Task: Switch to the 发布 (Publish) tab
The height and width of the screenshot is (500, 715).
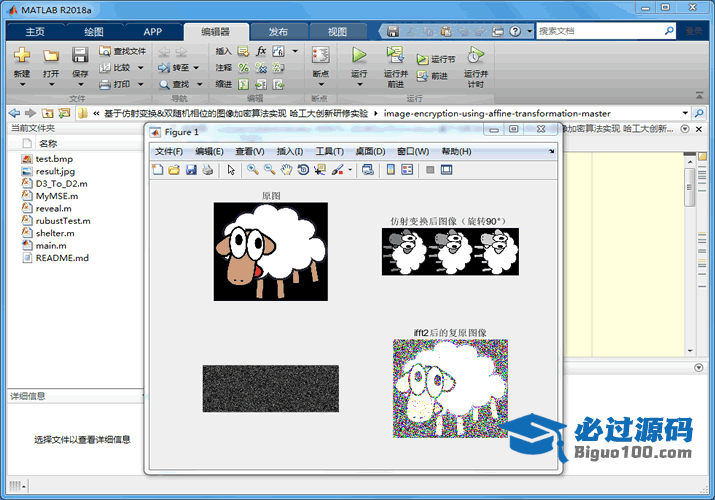Action: tap(278, 31)
